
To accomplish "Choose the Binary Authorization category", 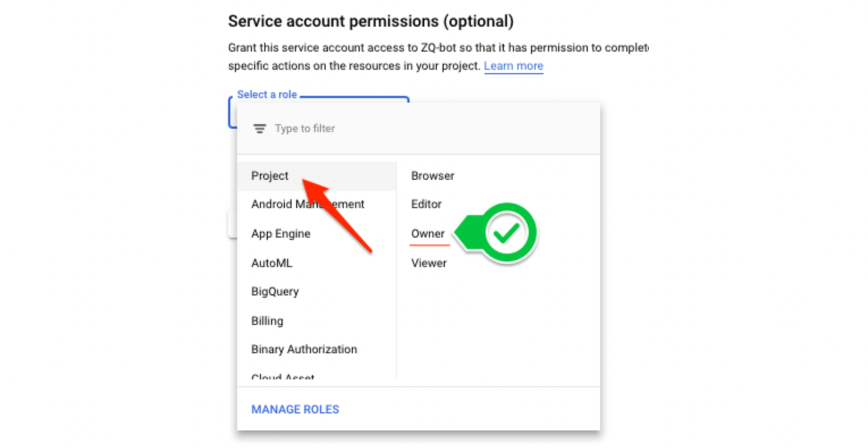I will click(x=304, y=349).
